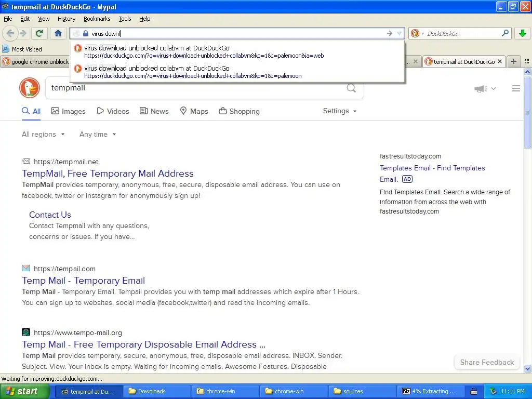Click the Forward navigation arrow
This screenshot has height=399, width=532.
pyautogui.click(x=23, y=33)
